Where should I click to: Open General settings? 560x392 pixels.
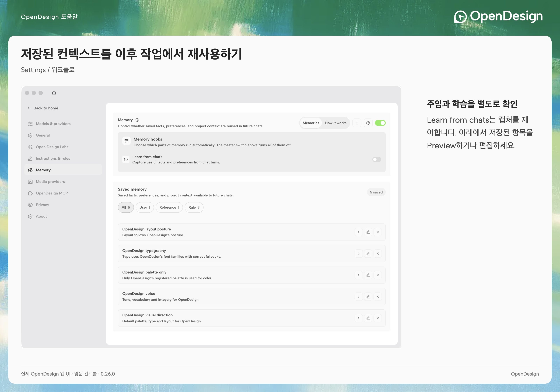(x=63, y=135)
